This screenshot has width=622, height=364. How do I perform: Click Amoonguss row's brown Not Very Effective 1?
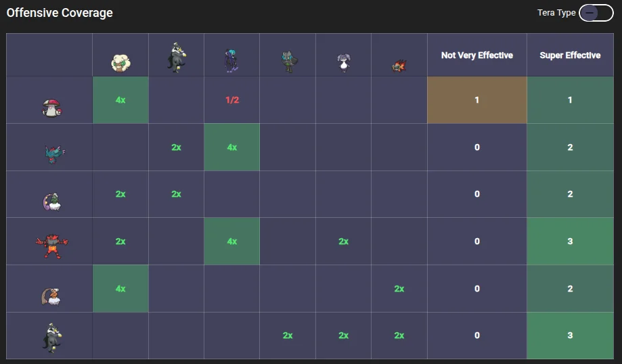[476, 100]
